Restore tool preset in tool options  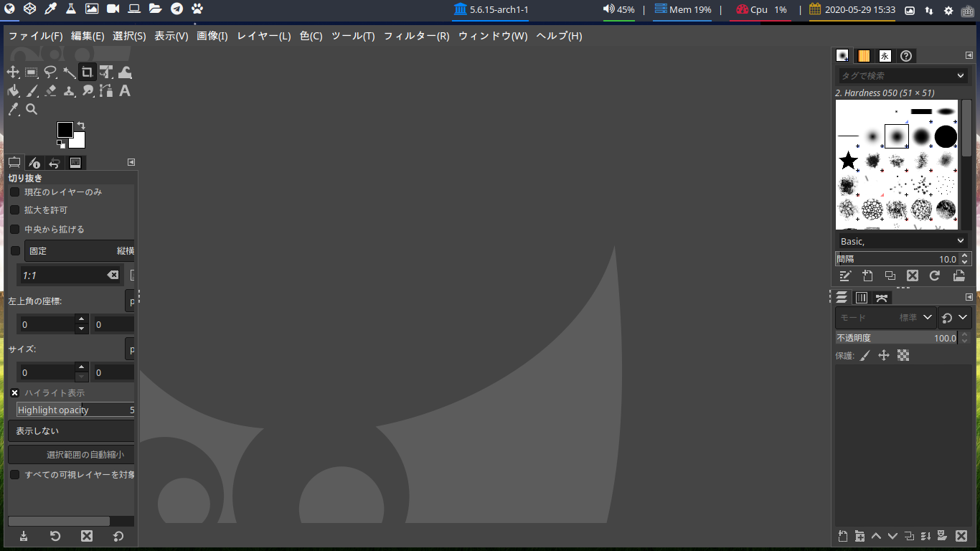[55, 536]
